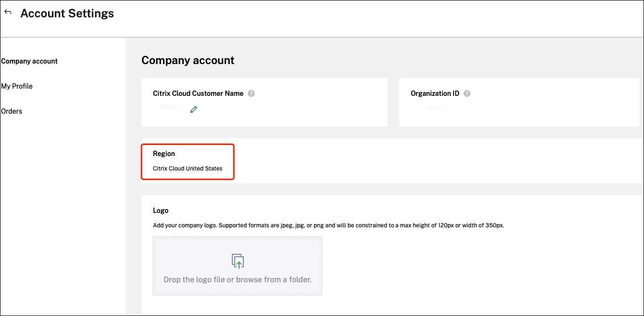
Task: Click the pencil icon to edit customer name
Action: point(193,109)
